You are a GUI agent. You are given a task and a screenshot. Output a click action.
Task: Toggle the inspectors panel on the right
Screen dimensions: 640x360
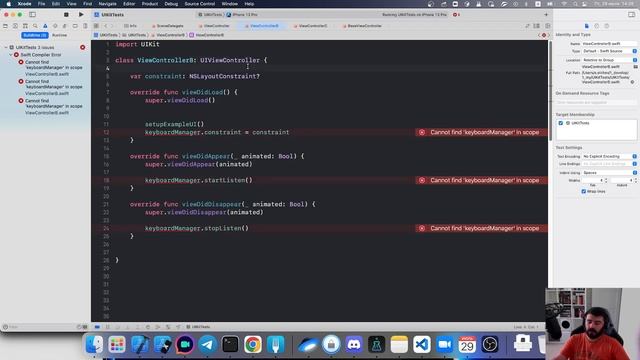pos(631,15)
